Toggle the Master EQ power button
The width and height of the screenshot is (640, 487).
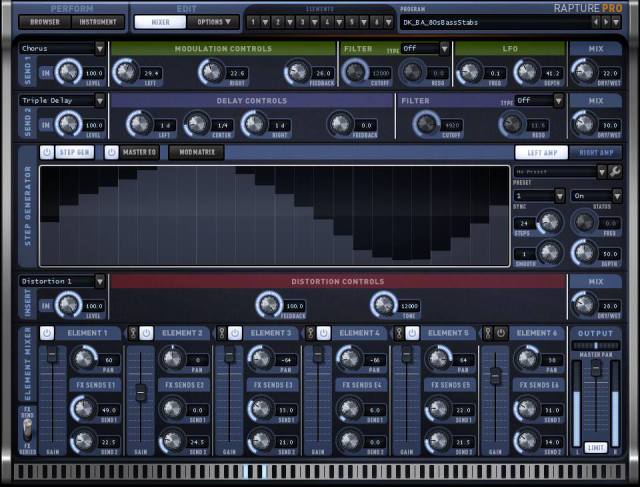coord(111,152)
